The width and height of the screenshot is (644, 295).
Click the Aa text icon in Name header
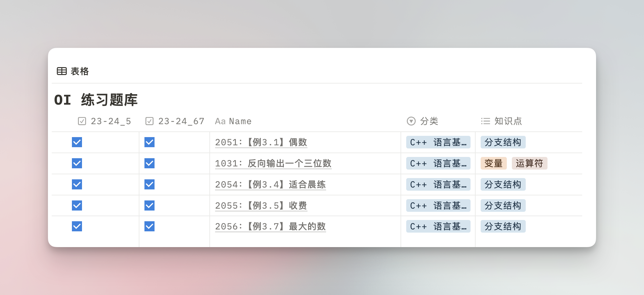(x=220, y=121)
